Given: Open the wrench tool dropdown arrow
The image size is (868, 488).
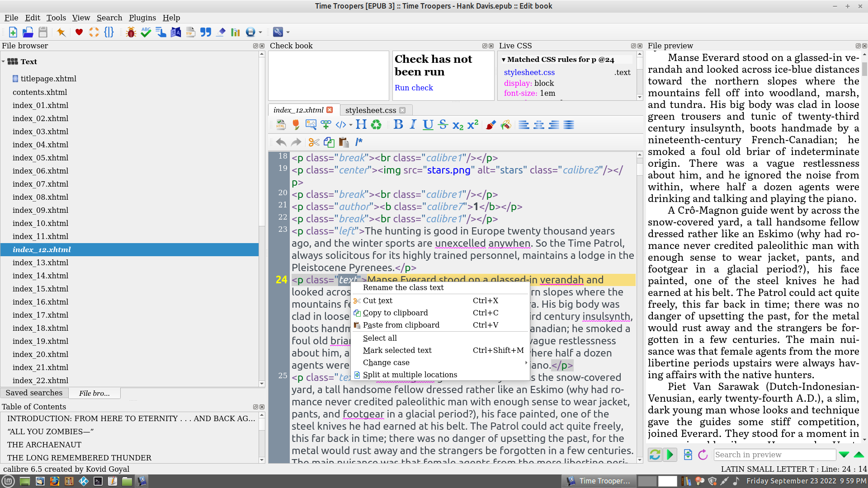Looking at the screenshot, I should tap(288, 33).
